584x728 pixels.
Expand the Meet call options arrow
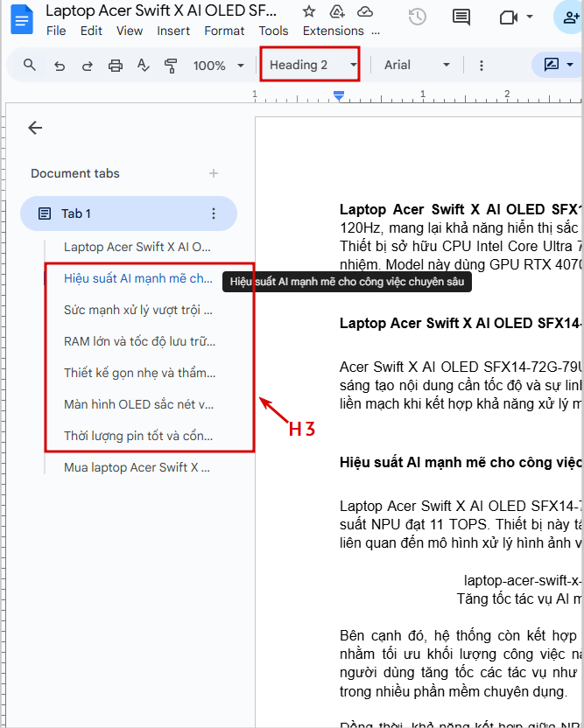(x=529, y=17)
